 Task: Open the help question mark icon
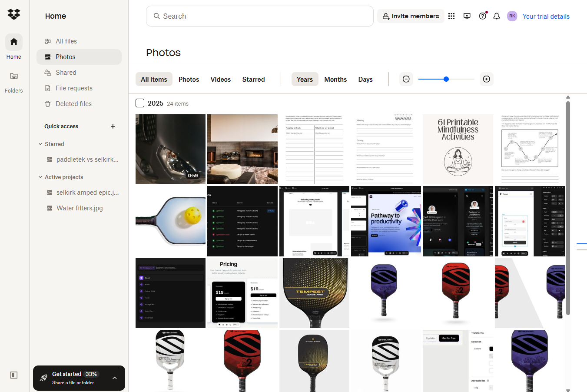(483, 16)
